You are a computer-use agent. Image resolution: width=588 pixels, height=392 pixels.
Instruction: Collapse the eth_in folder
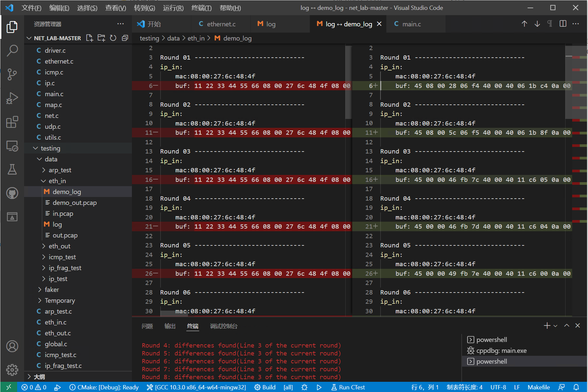coord(44,181)
